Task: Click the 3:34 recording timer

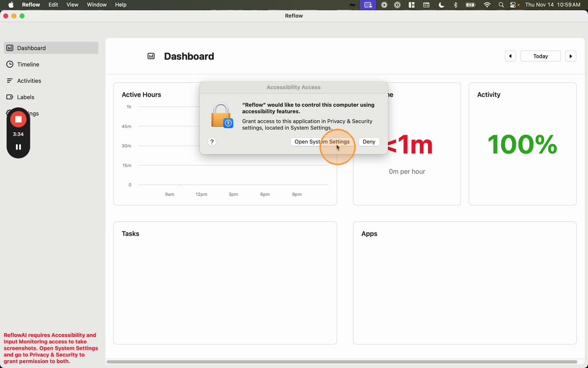Action: [x=18, y=134]
